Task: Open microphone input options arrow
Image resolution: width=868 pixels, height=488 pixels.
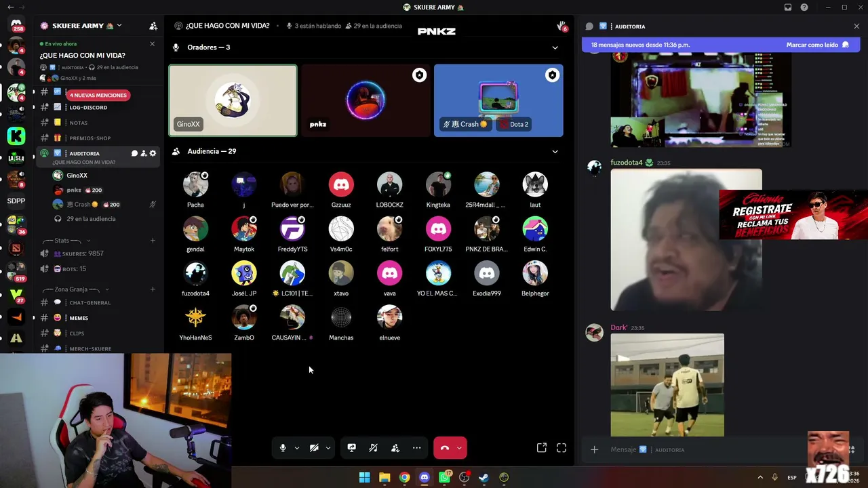Action: (297, 448)
